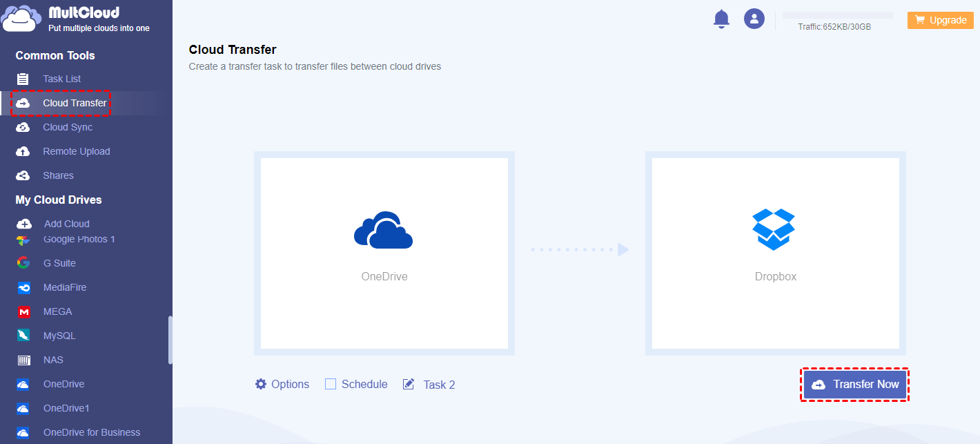Select OneDrive1 drive in list
The image size is (980, 444).
click(x=66, y=408)
